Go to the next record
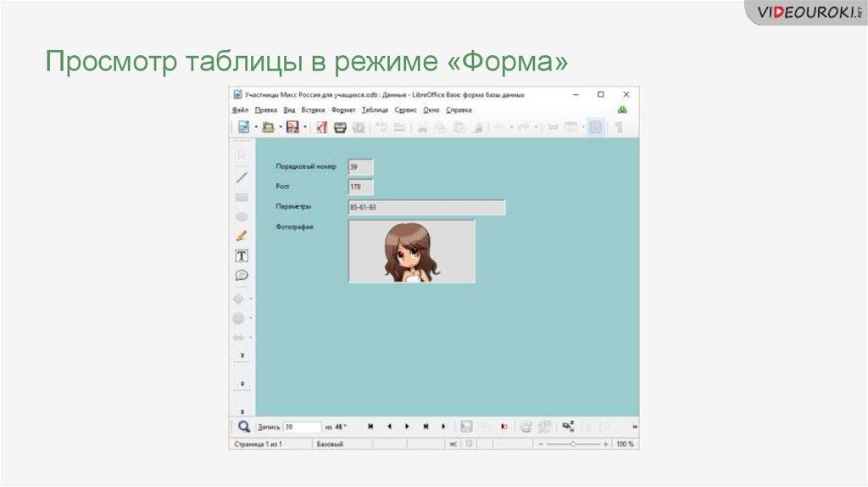868x487 pixels. (x=407, y=427)
